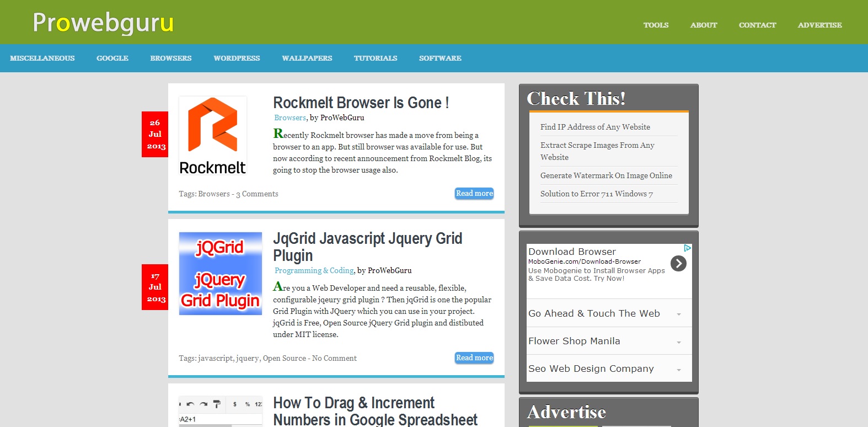The image size is (868, 427).
Task: Open Find IP Address of Any Website
Action: 595,127
